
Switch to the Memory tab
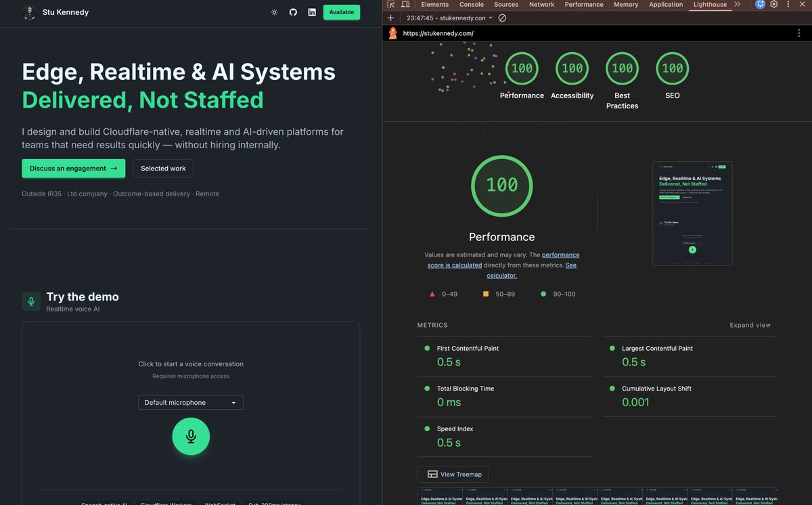click(x=626, y=4)
